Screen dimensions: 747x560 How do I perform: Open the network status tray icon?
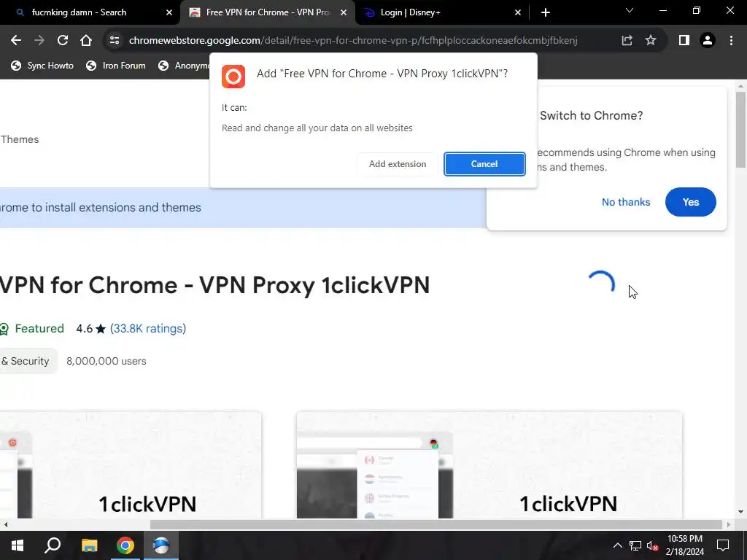tap(635, 545)
